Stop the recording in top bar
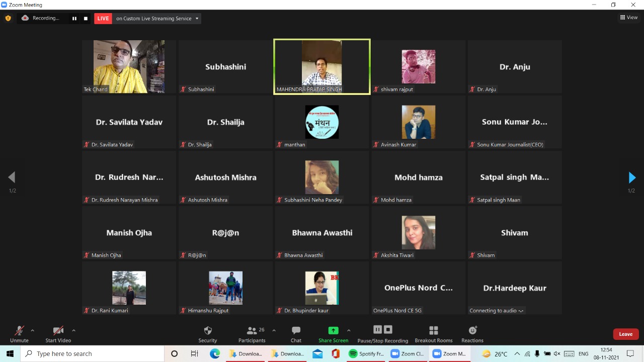Image resolution: width=644 pixels, height=362 pixels. [86, 19]
